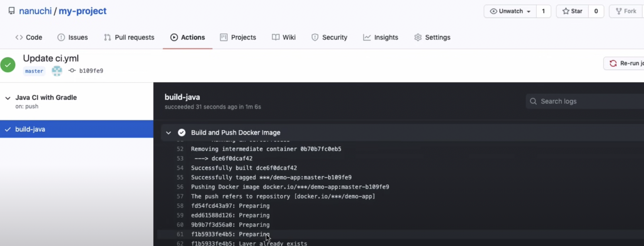Open the nanuchi user profile link
This screenshot has height=246, width=644.
coord(35,11)
